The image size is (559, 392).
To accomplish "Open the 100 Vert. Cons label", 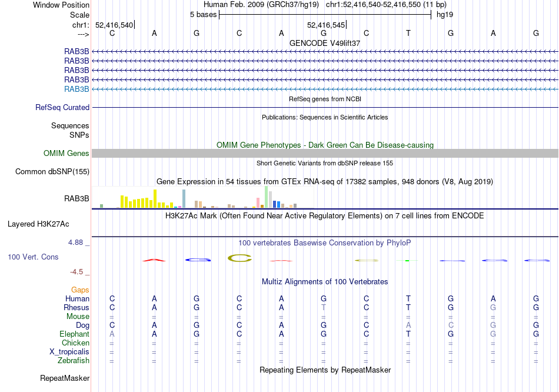I will pos(33,257).
